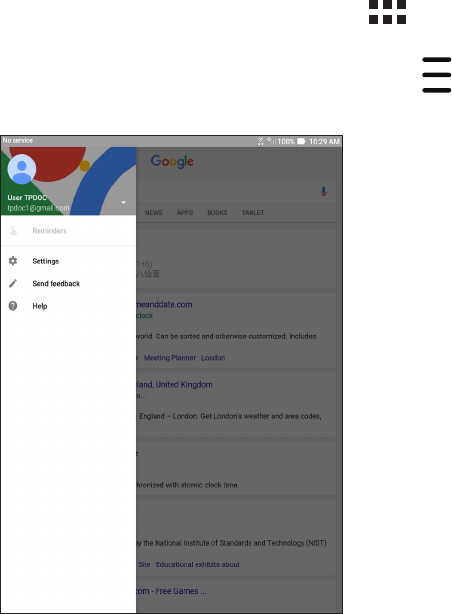Follow the Educational exhibits about link
Viewport: 452px width, 614px height.
point(198,564)
